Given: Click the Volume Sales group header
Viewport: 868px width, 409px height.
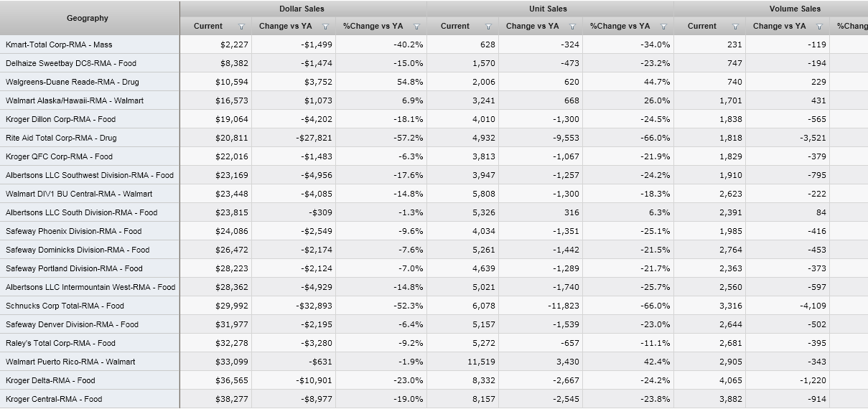Looking at the screenshot, I should click(x=795, y=9).
